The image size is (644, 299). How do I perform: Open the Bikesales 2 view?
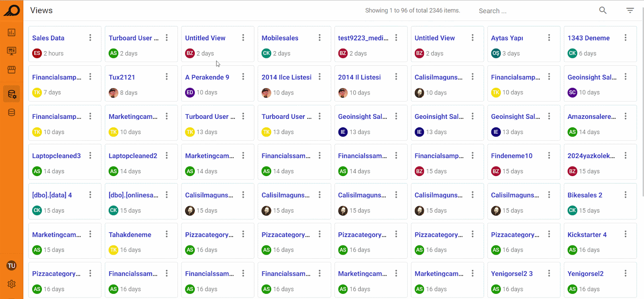coord(585,195)
